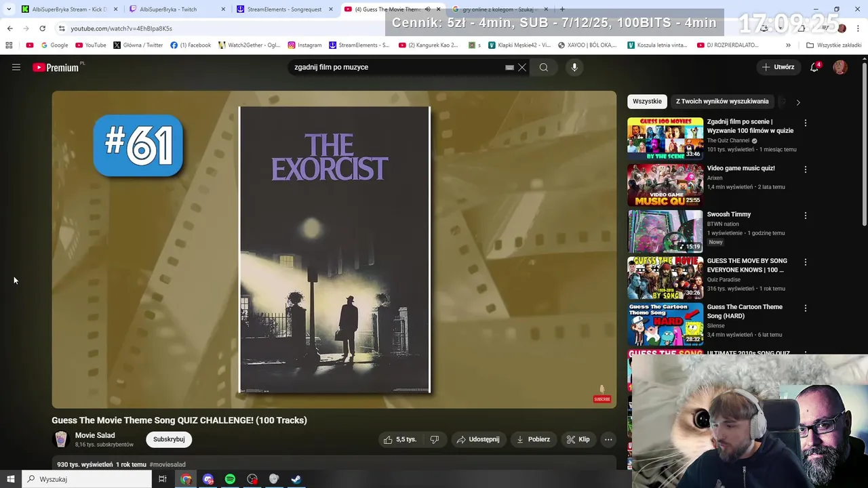Open the Movie Salad channel avatar
Image resolution: width=868 pixels, height=488 pixels.
click(61, 439)
